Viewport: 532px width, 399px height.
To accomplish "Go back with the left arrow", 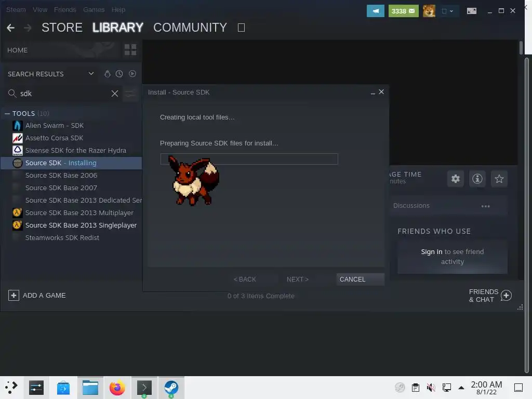I will pyautogui.click(x=10, y=28).
